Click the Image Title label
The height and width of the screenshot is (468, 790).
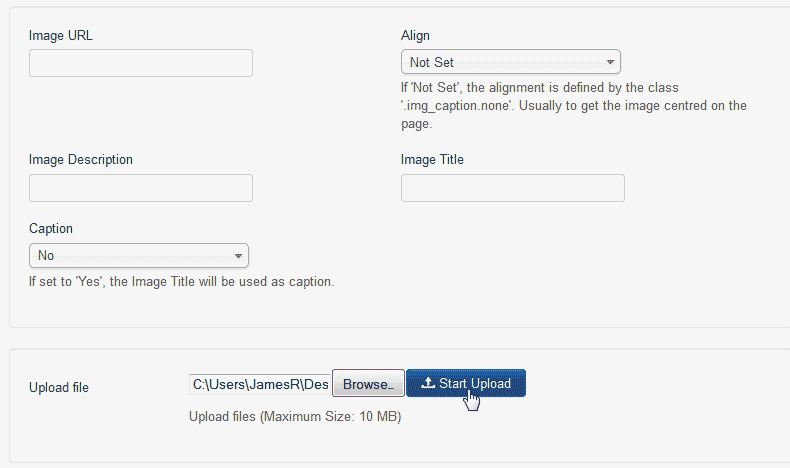pyautogui.click(x=432, y=160)
